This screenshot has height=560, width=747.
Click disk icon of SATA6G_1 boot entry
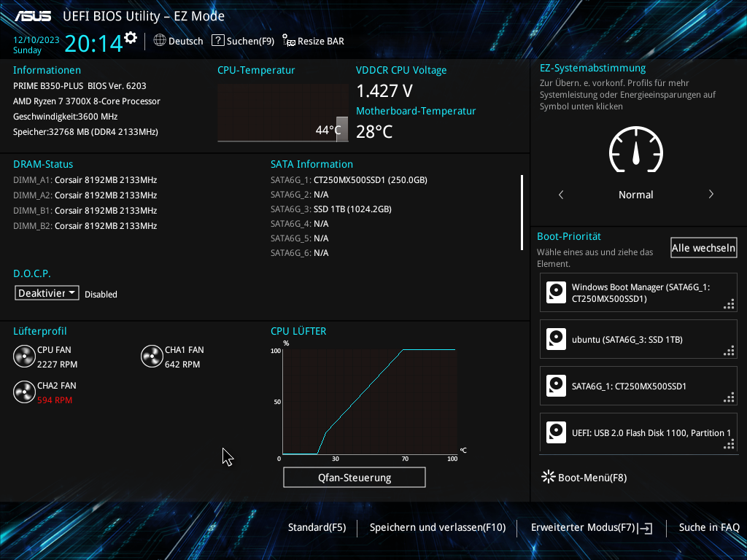point(556,386)
